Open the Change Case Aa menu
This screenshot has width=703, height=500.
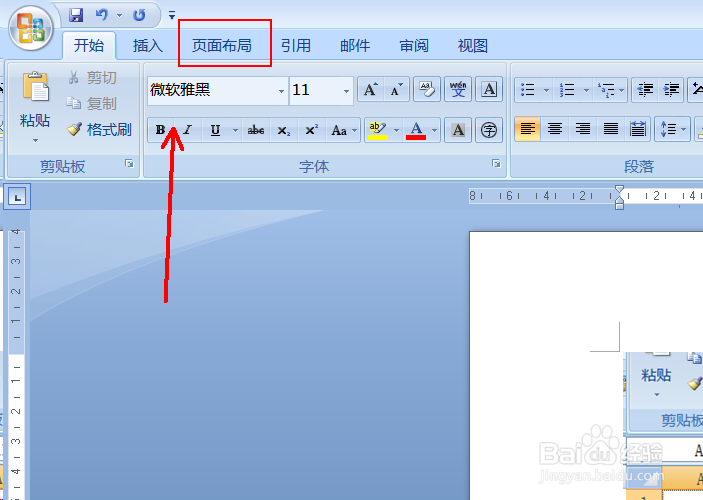(x=343, y=130)
